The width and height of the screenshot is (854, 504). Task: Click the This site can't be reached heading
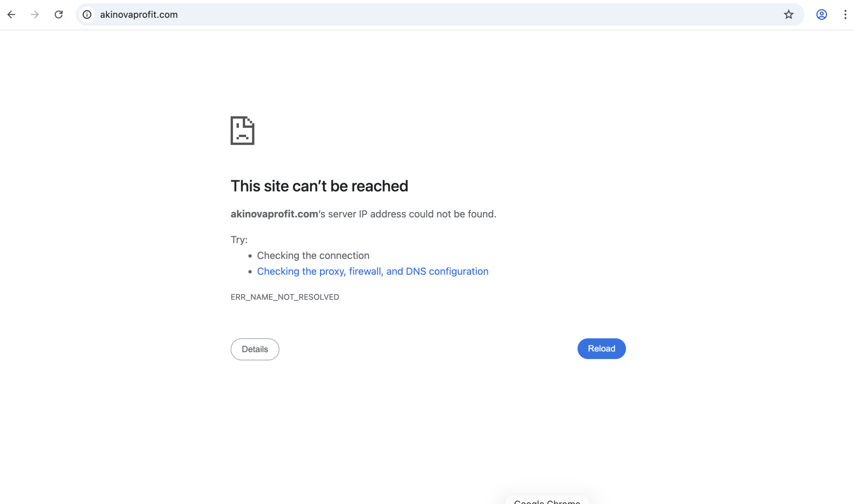319,185
